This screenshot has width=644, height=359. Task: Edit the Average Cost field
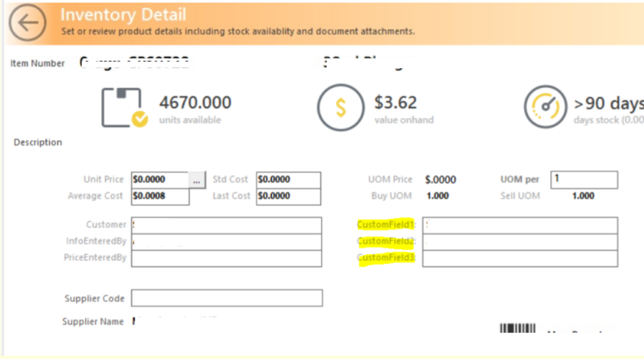160,197
